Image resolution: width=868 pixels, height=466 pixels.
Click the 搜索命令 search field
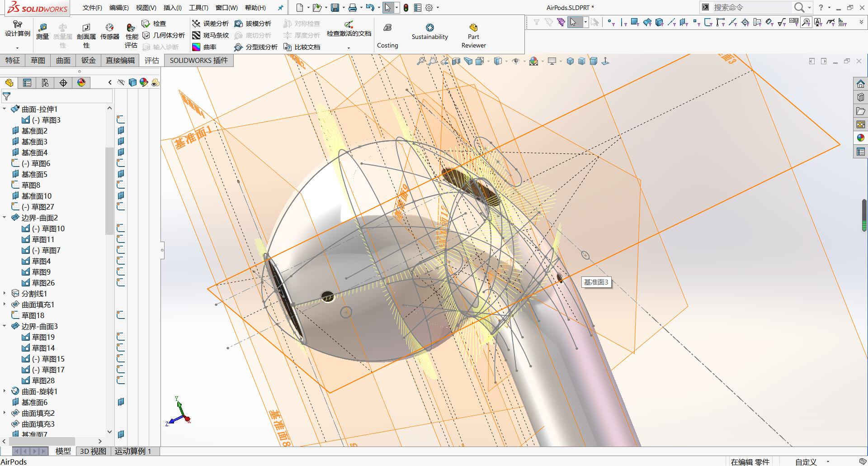pos(751,7)
